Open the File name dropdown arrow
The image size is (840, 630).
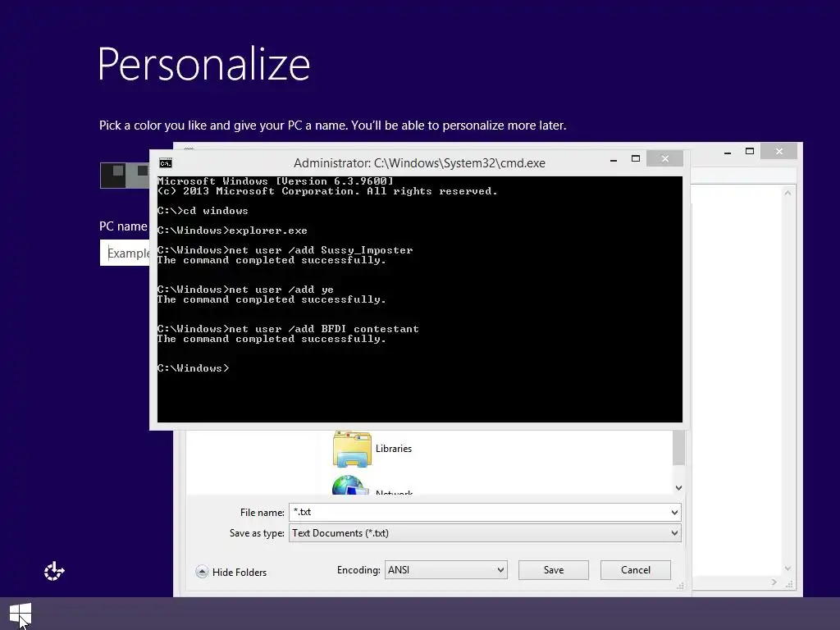tap(674, 513)
